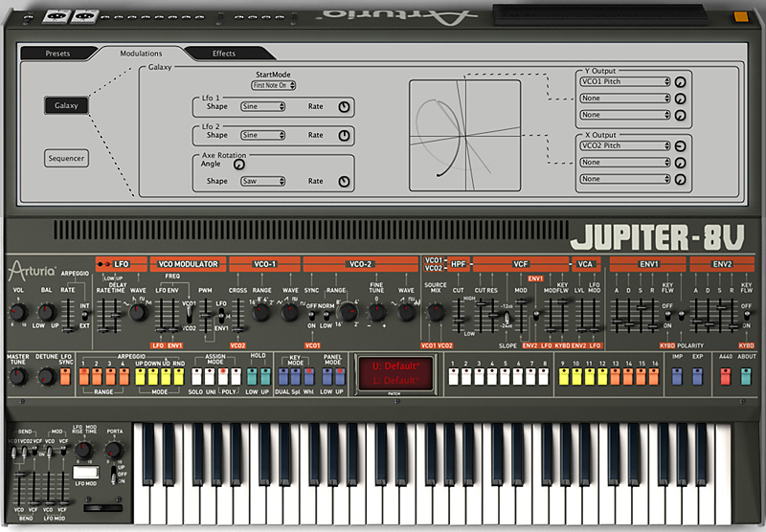Switch to the Modulations tab
This screenshot has height=532, width=766.
(141, 54)
